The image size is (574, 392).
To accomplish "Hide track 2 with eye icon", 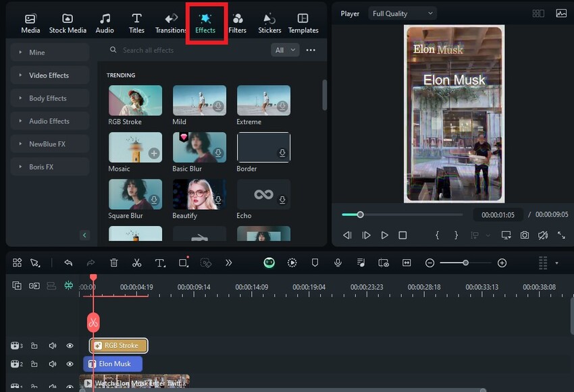I will click(70, 364).
